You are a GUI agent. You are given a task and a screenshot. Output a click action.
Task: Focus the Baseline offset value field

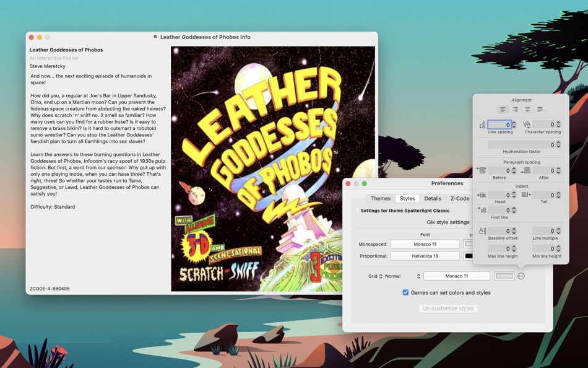499,231
